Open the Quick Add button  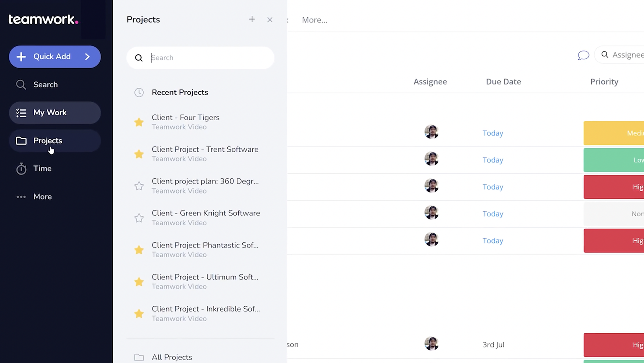pyautogui.click(x=55, y=57)
